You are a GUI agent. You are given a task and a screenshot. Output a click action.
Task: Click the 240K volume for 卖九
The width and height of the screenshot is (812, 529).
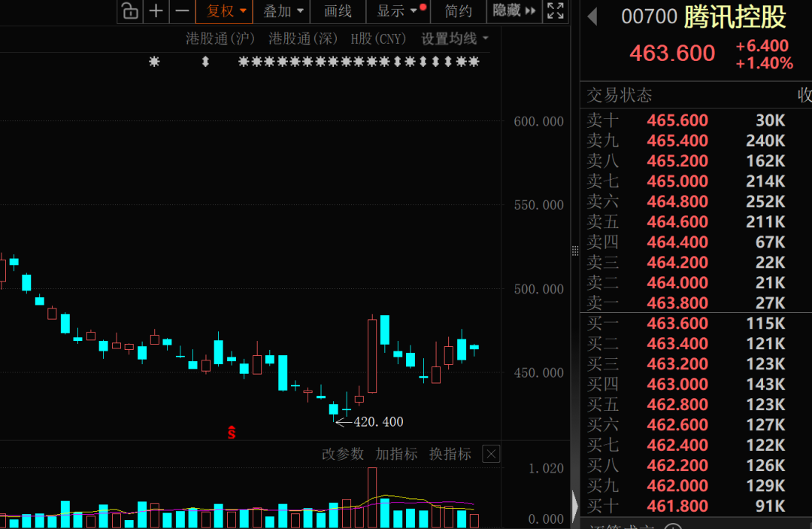[x=765, y=141]
